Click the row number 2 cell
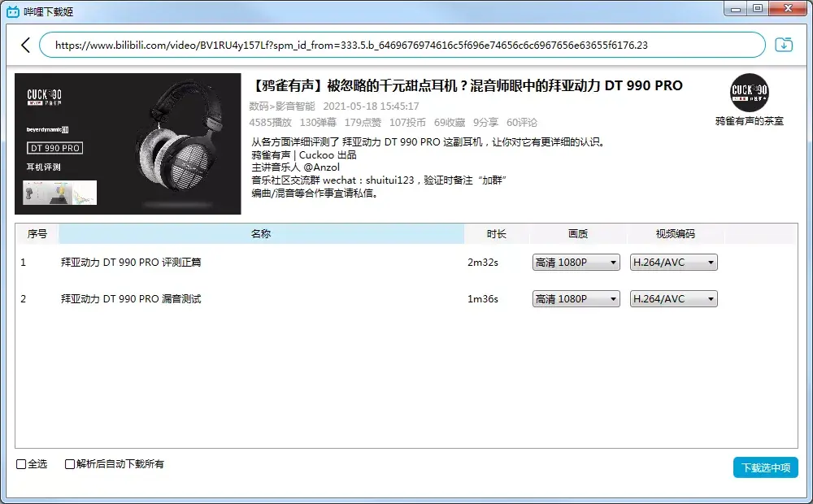Screen dimensions: 813x504 (x=23, y=299)
